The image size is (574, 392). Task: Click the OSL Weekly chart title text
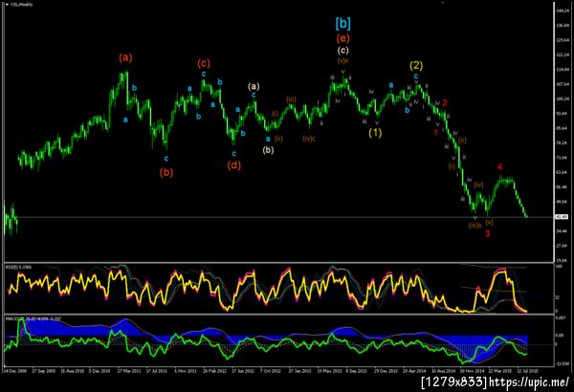[22, 5]
